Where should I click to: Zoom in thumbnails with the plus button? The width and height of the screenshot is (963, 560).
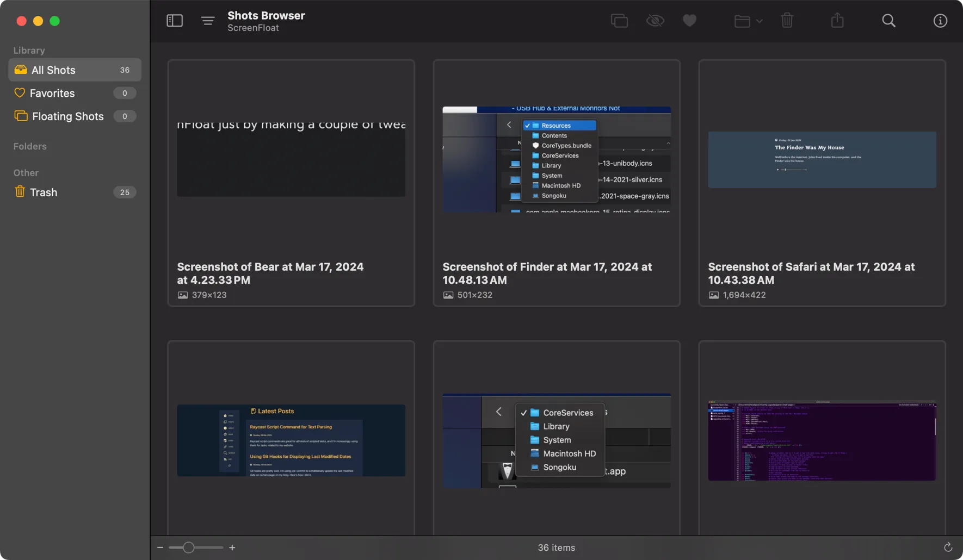tap(232, 547)
